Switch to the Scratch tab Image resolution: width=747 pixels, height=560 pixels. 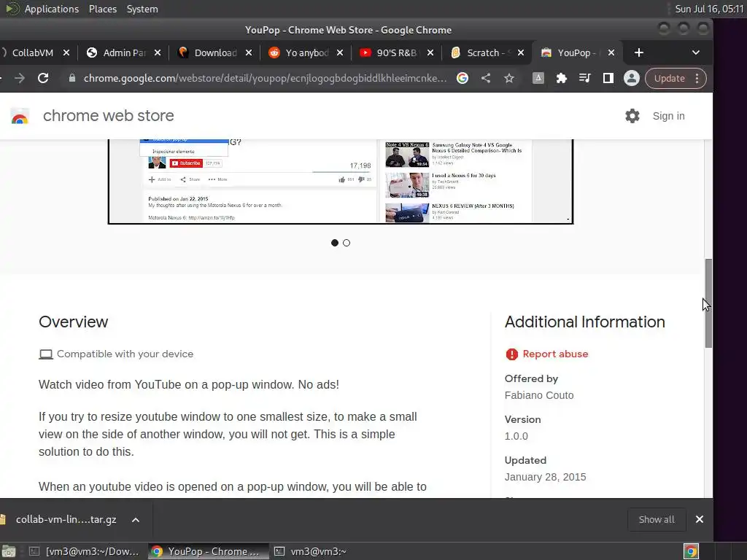pyautogui.click(x=486, y=52)
